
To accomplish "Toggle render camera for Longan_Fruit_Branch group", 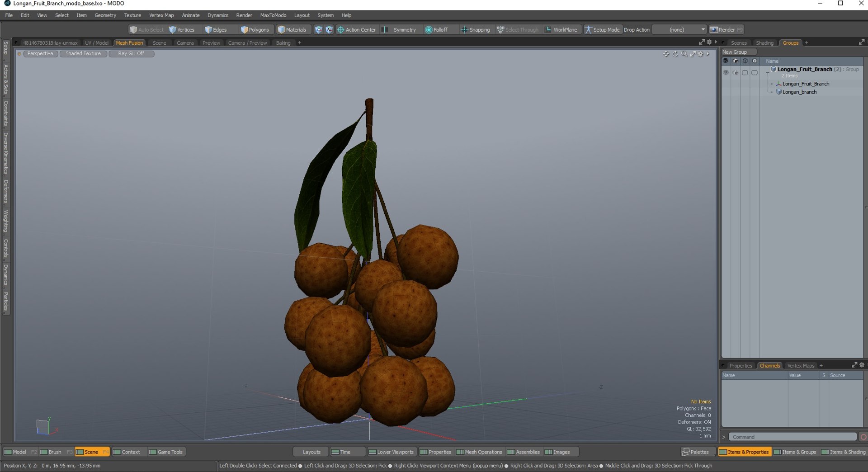I will tap(736, 72).
